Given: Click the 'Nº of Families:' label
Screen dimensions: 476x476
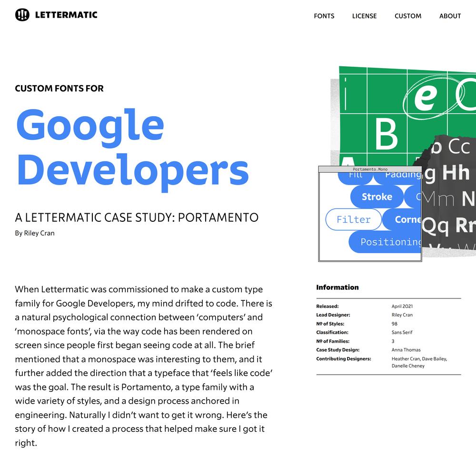Looking at the screenshot, I should pos(333,341).
